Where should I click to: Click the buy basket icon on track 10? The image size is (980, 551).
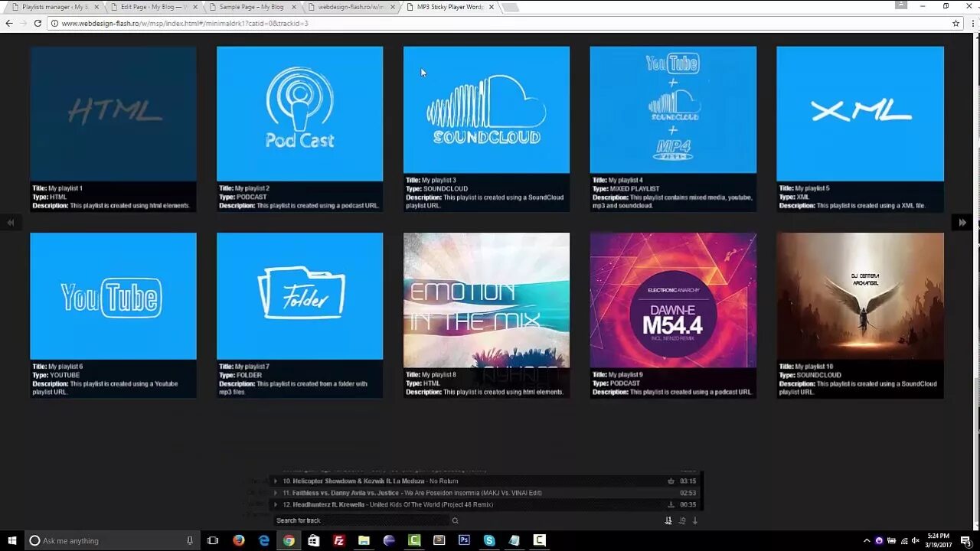pyautogui.click(x=671, y=481)
